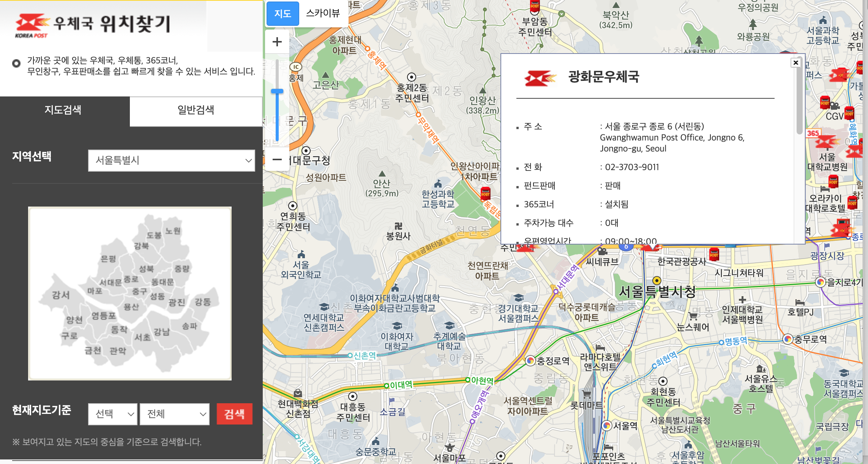Switch map to 스카이뷰 mode

tap(323, 13)
